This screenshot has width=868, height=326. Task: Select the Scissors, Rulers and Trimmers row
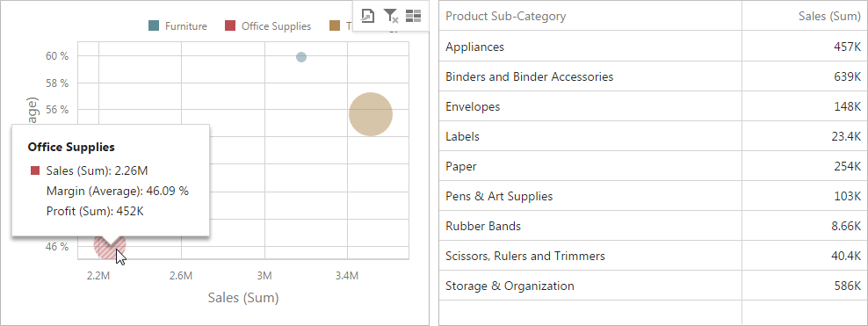654,256
